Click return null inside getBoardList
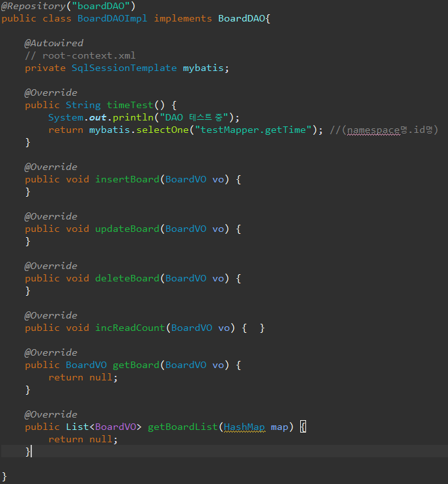 tap(83, 439)
